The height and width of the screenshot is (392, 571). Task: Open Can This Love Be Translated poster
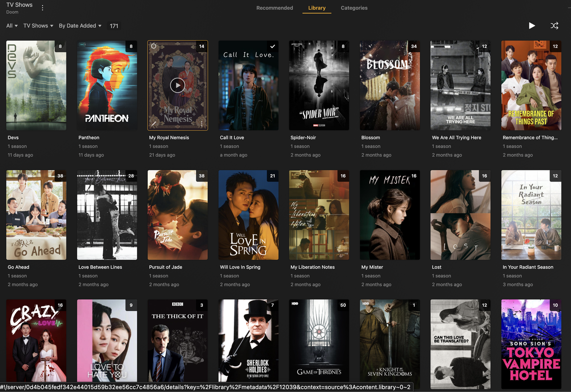tap(460, 344)
